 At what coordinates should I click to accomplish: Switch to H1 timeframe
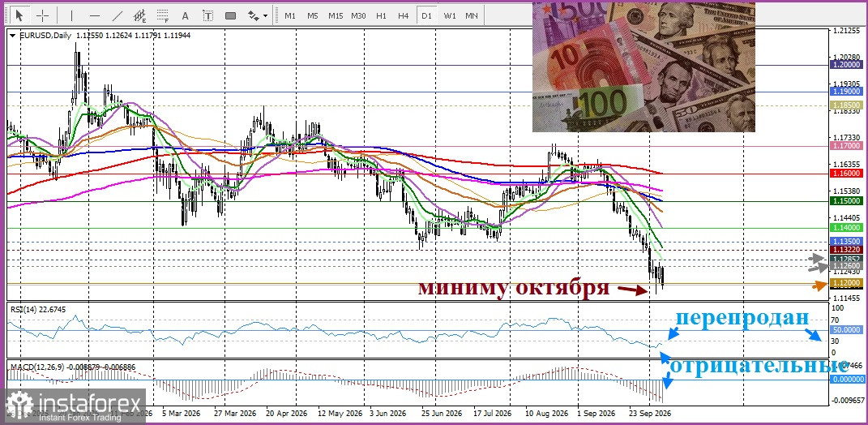coord(381,15)
